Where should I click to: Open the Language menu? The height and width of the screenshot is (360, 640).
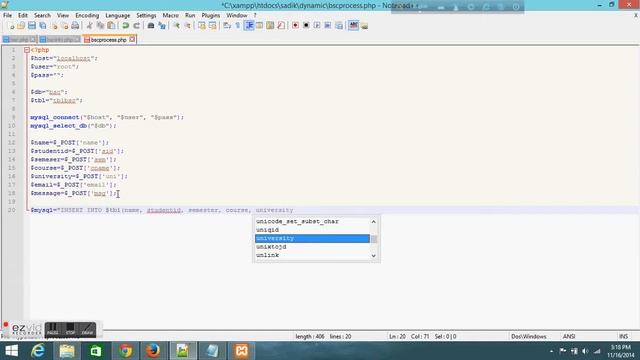118,16
